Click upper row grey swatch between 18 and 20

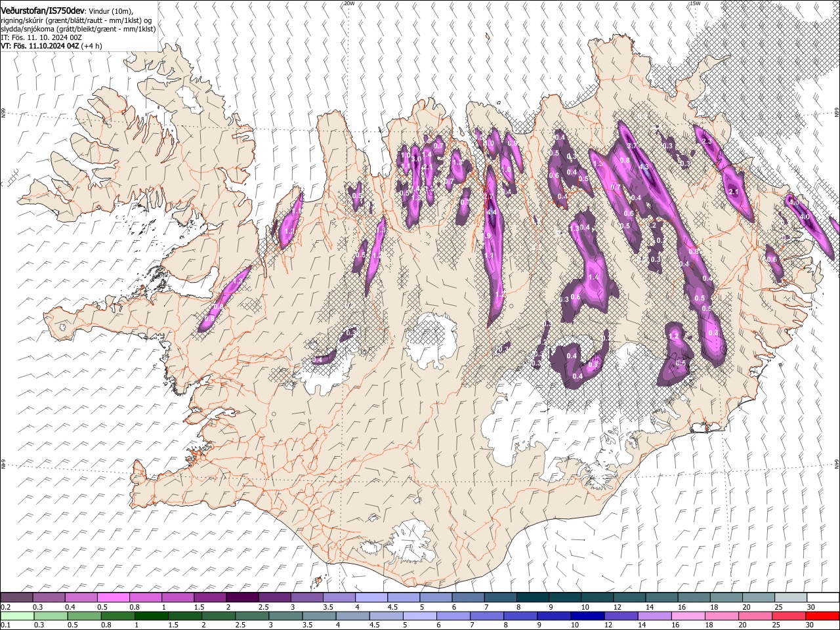[726, 597]
